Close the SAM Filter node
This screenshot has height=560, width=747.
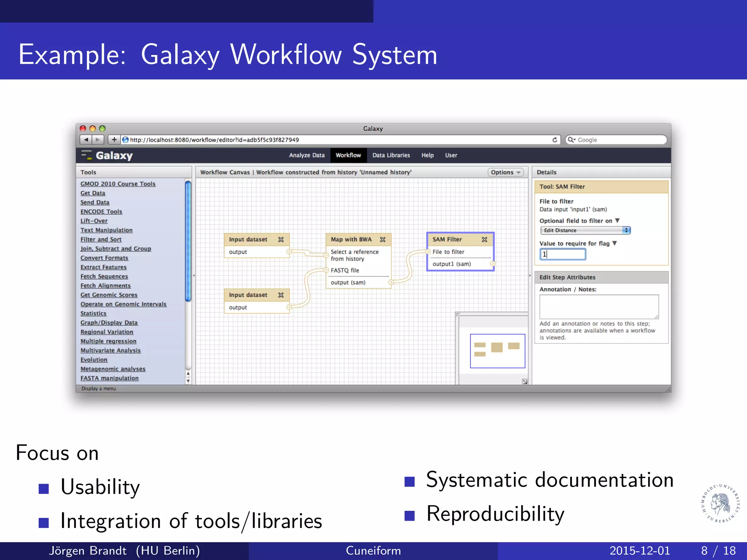pyautogui.click(x=484, y=240)
